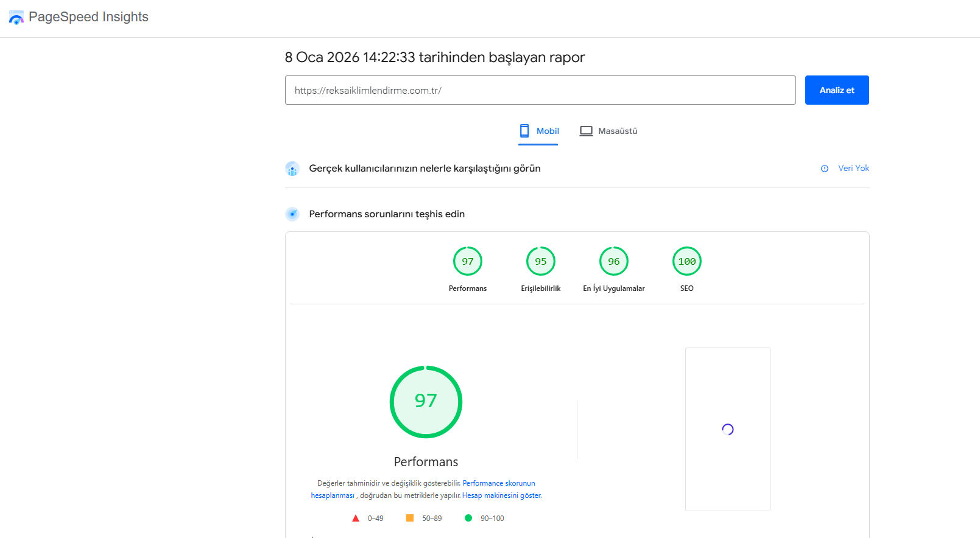980x538 pixels.
Task: Click the Analiz et button
Action: (837, 90)
